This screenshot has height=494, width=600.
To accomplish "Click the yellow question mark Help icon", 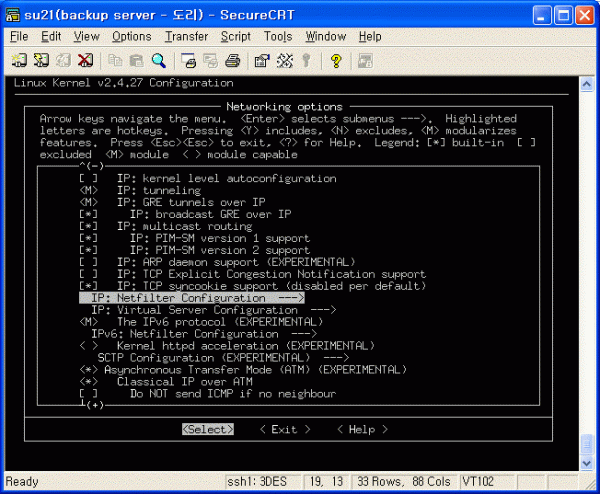I will [x=336, y=60].
